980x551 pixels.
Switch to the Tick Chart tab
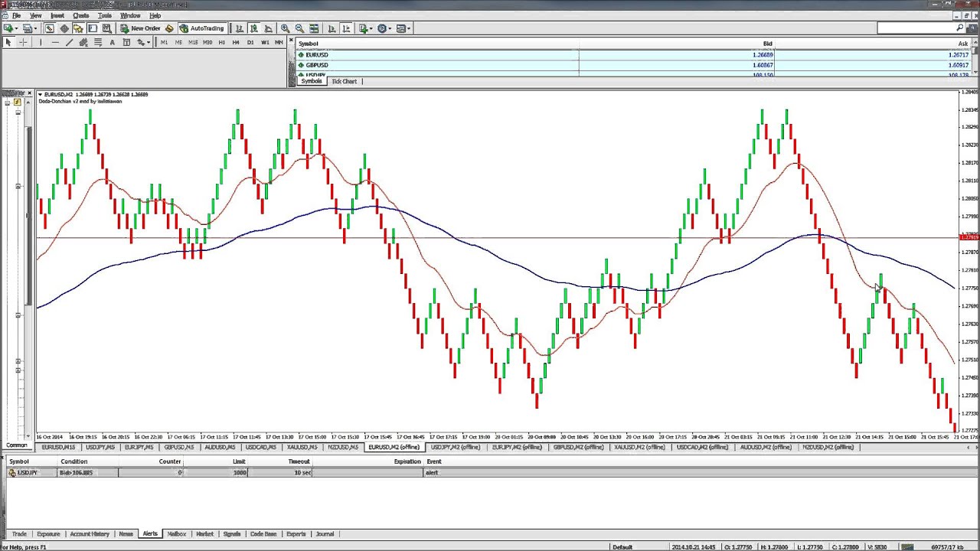tap(344, 81)
